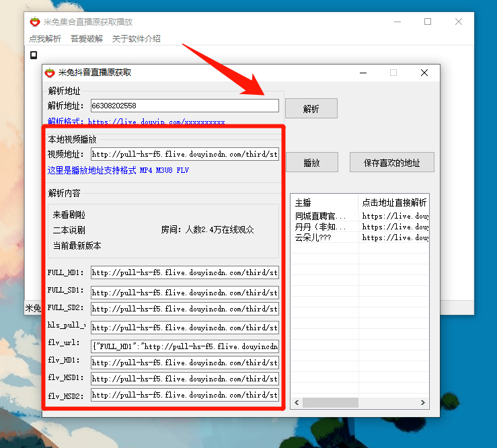Screen dimensions: 497x448
Task: Click the FULL_HD1 URL field
Action: (185, 272)
